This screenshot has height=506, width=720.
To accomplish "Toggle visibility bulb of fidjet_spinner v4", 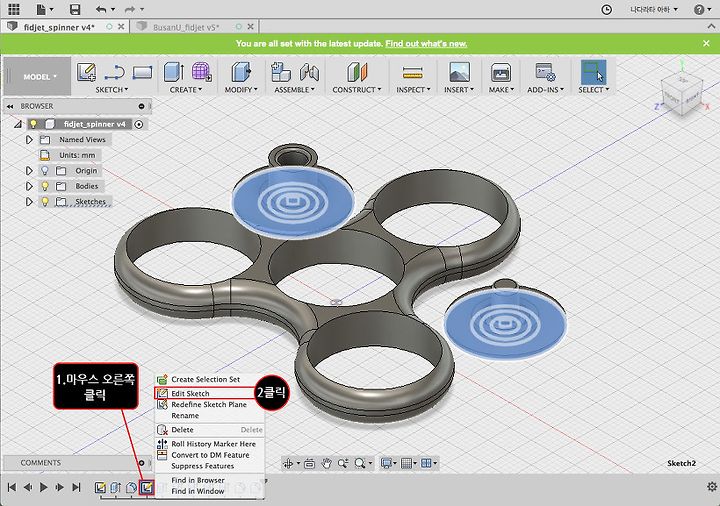I will click(33, 124).
